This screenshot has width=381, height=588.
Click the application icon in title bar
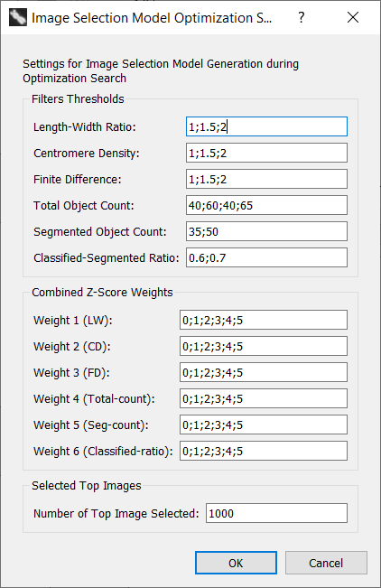(18, 17)
